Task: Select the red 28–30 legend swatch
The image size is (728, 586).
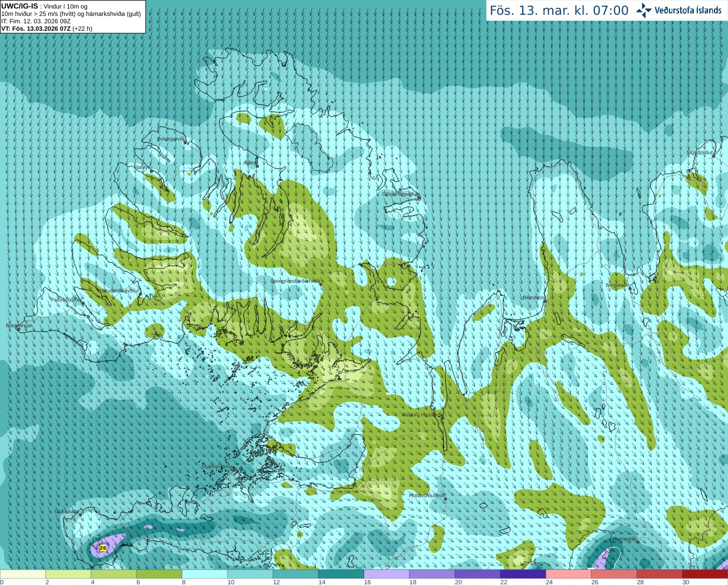Action: click(x=660, y=574)
